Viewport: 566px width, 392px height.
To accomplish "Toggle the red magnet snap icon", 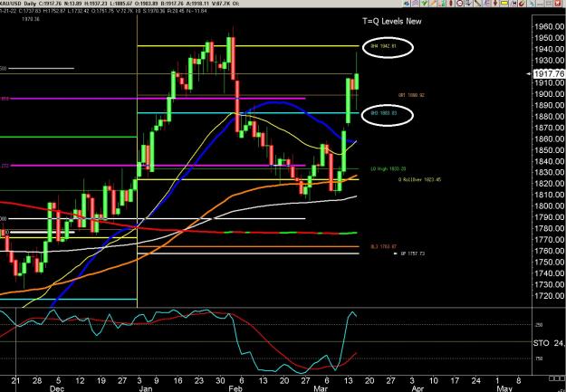I will [522, 4].
